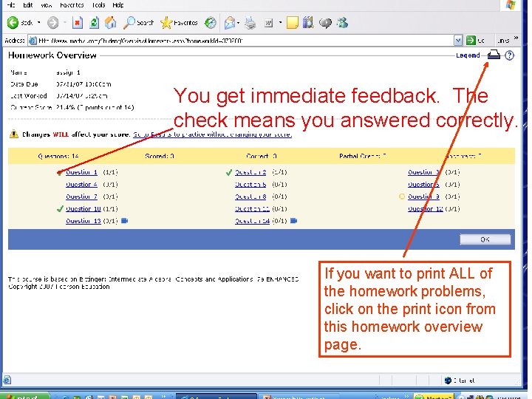
Task: Open Question 13 link
Action: pos(83,221)
